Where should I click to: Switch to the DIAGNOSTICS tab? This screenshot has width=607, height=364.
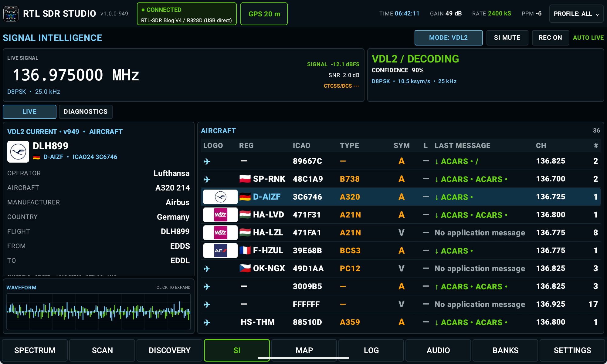[x=86, y=112]
